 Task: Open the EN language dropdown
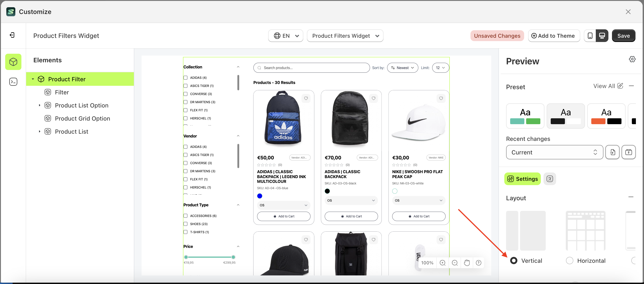pyautogui.click(x=285, y=36)
